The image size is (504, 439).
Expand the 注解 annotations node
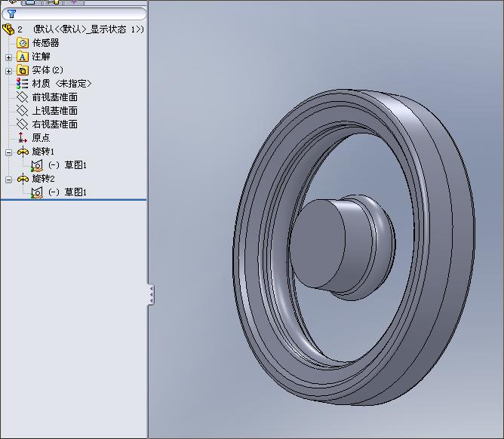tap(9, 57)
